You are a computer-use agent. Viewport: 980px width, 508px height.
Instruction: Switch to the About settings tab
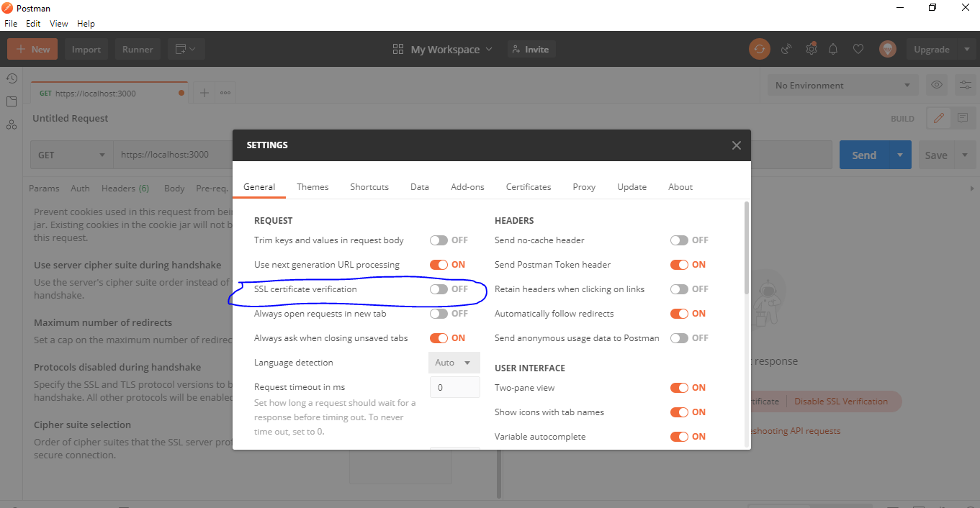[x=680, y=186]
